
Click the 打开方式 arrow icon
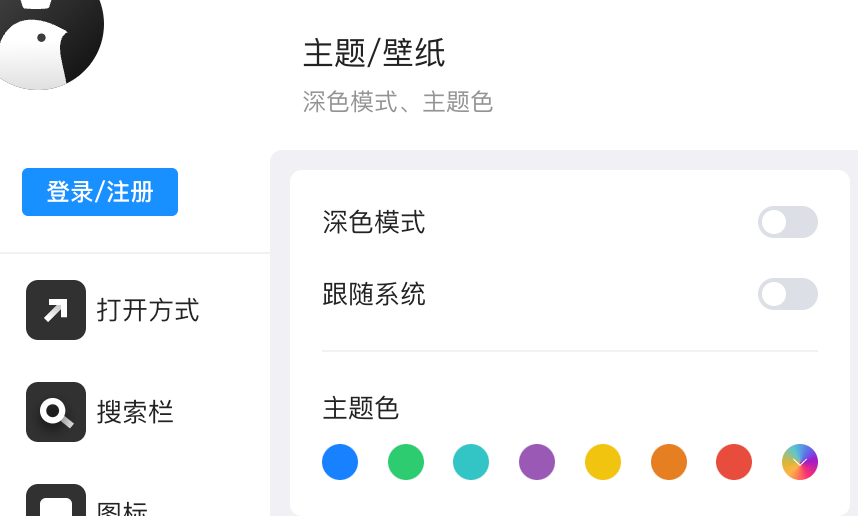[x=56, y=310]
